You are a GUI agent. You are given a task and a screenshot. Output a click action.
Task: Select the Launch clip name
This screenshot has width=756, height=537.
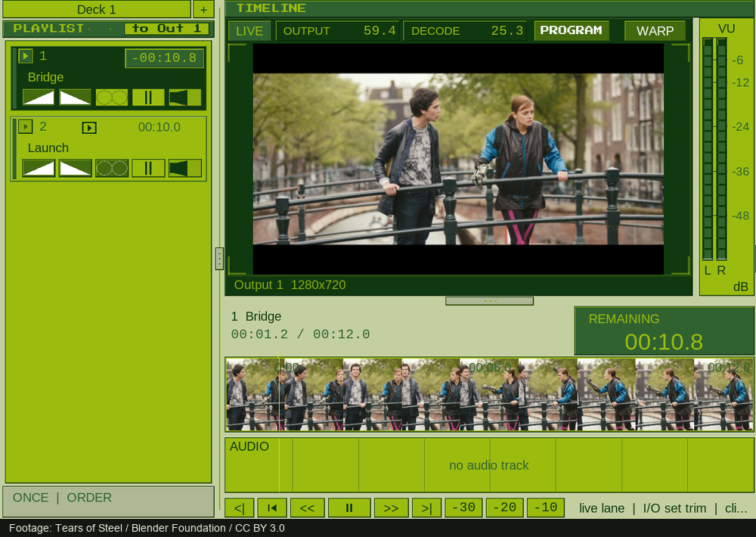pyautogui.click(x=48, y=147)
